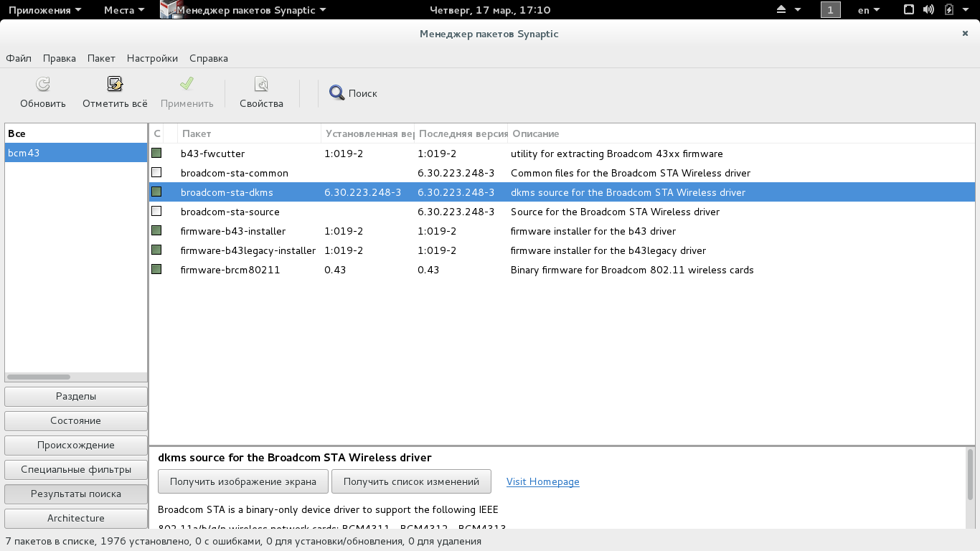Open the en keyboard layout dropdown

869,10
